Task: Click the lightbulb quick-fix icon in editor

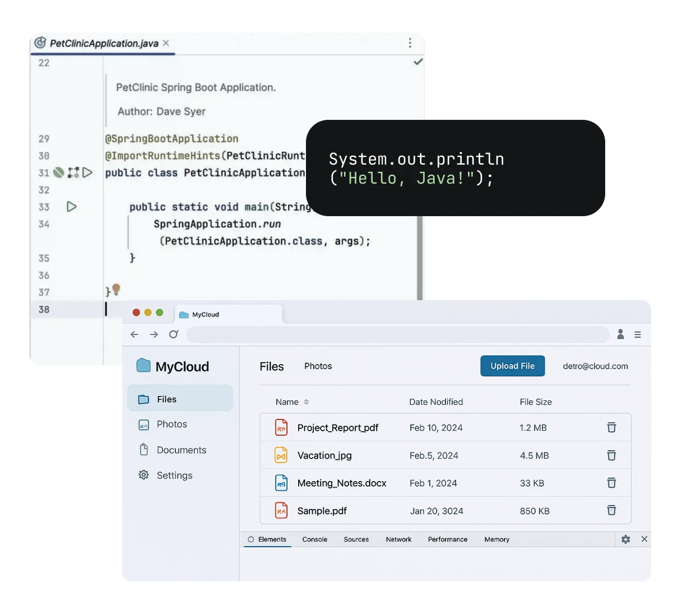Action: point(116,289)
